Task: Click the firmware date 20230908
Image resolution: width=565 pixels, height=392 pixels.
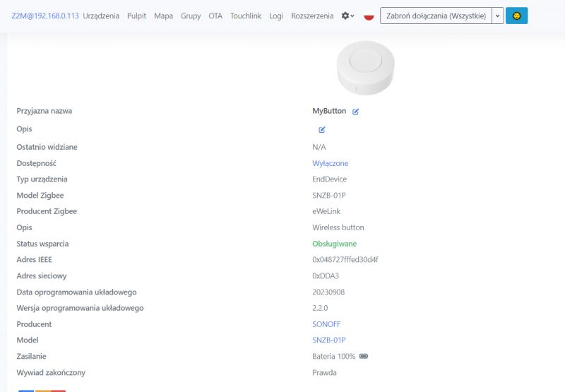Action: (328, 292)
